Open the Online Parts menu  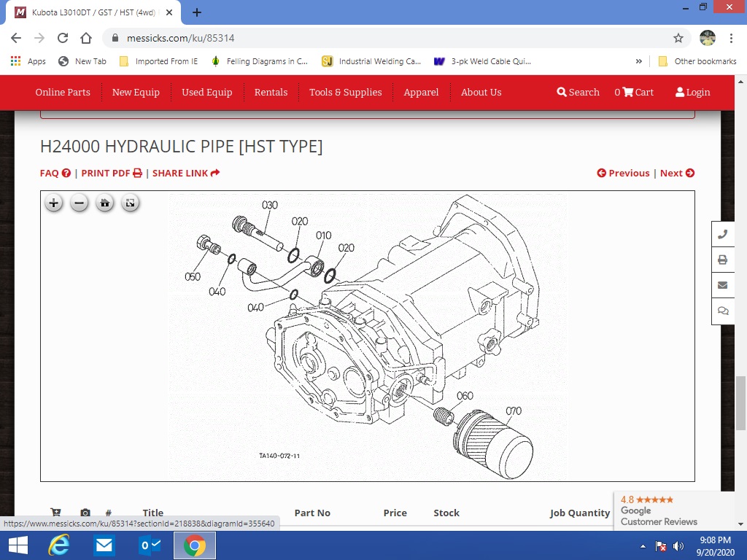click(63, 93)
